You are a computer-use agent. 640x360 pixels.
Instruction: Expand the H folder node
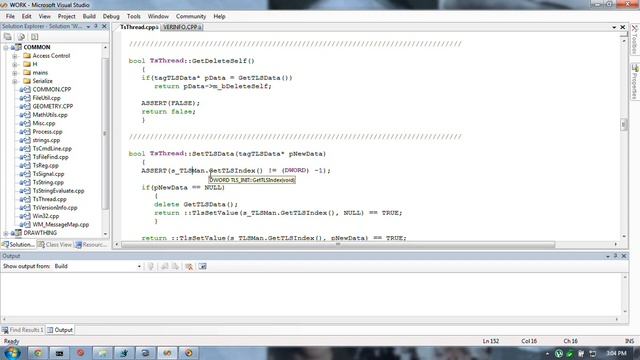click(x=15, y=64)
